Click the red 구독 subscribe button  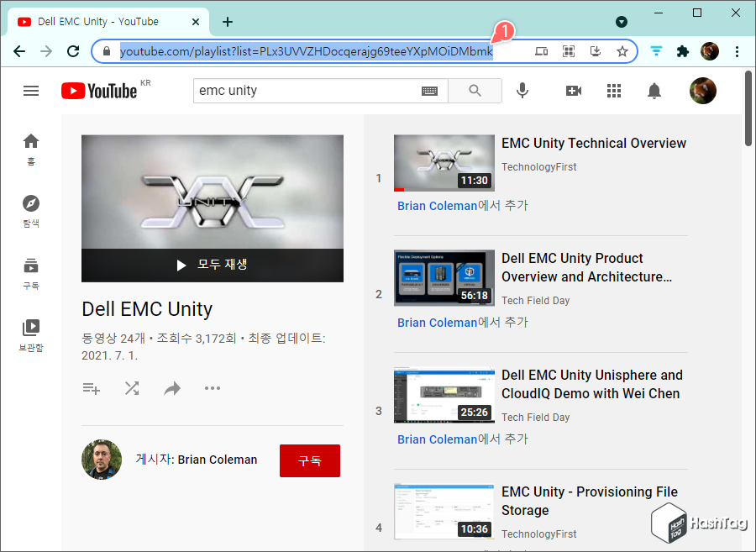click(x=309, y=461)
